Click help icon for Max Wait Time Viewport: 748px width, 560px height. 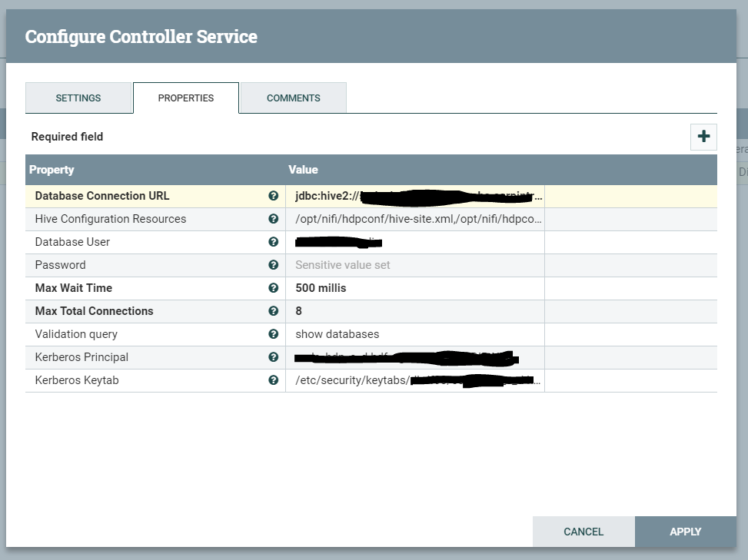274,288
